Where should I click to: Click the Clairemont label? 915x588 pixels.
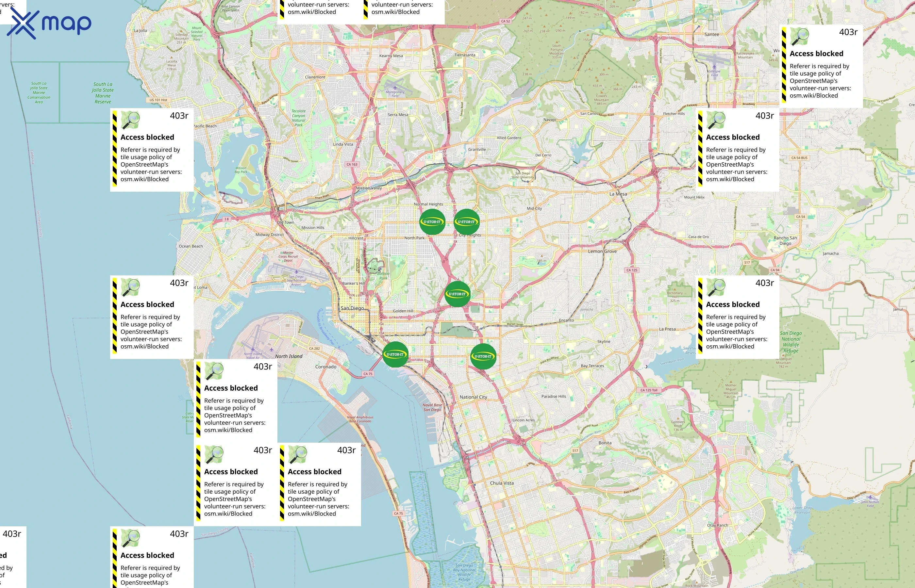tap(315, 77)
